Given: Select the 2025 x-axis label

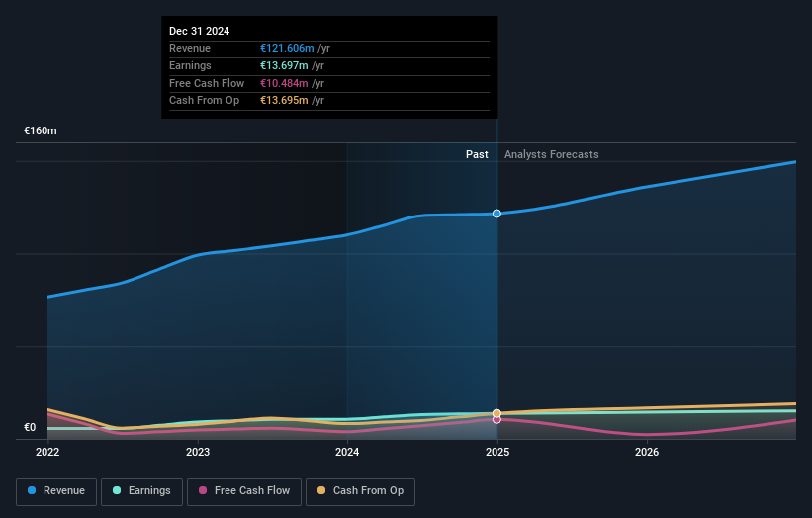Looking at the screenshot, I should pyautogui.click(x=497, y=452).
